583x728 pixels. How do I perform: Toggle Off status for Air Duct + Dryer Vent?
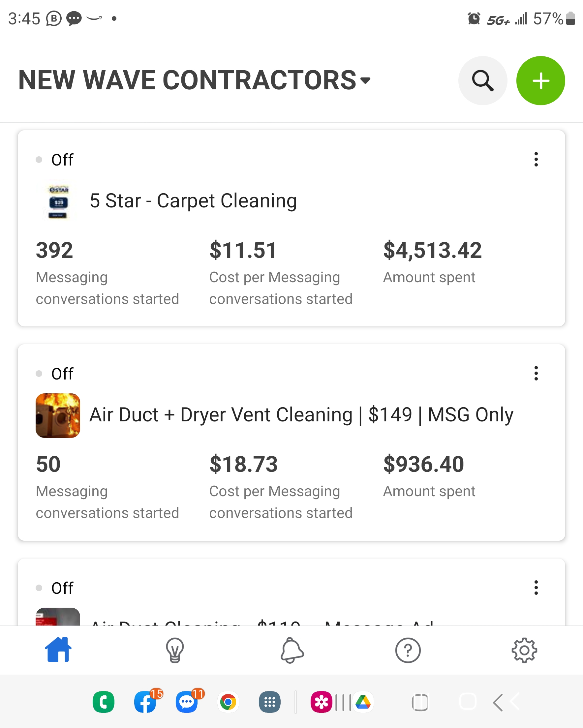tap(55, 374)
